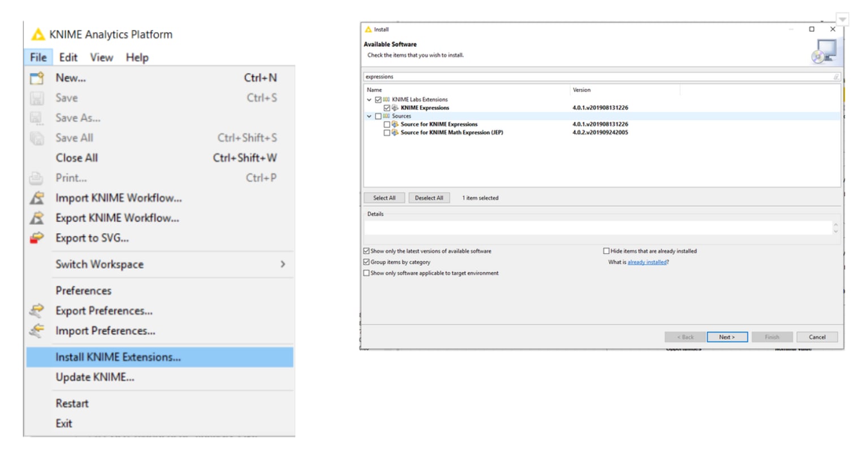
Task: Check Source for KNIME Expressions checkbox
Action: 387,124
